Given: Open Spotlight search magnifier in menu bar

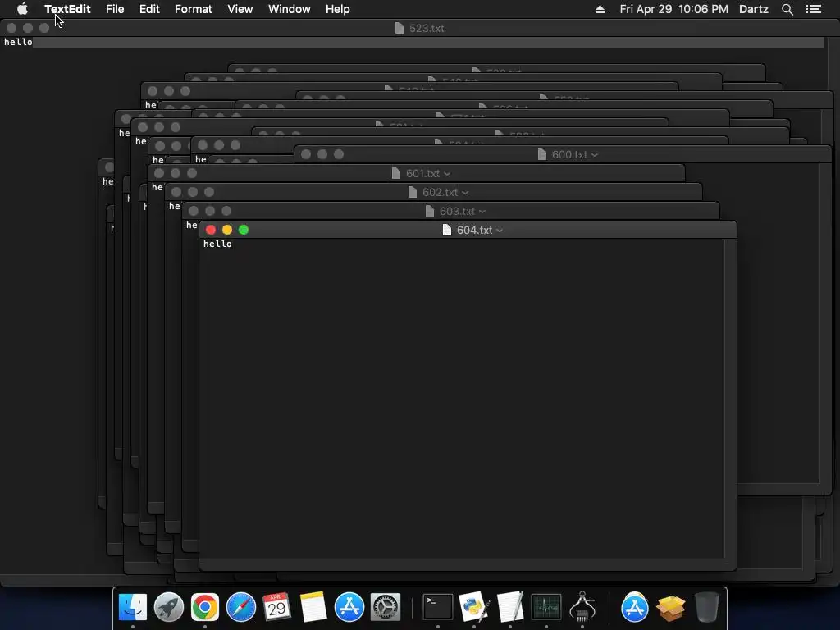Looking at the screenshot, I should 787,9.
